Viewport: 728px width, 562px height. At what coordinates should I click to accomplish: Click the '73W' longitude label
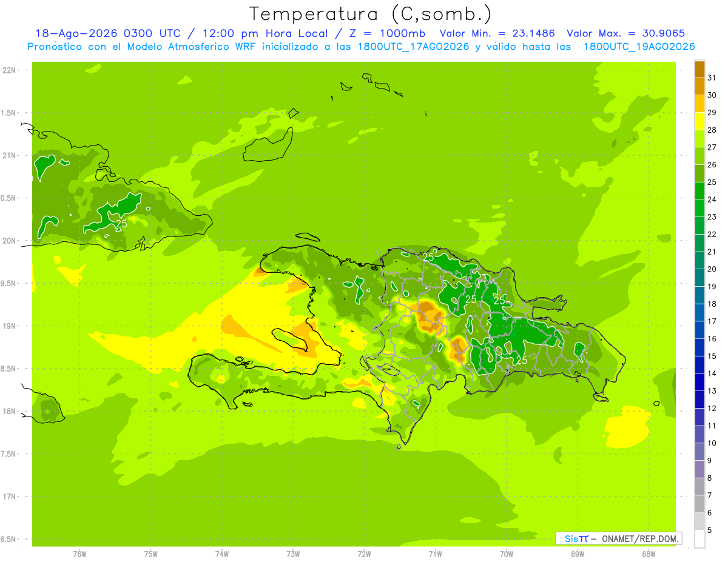293,554
